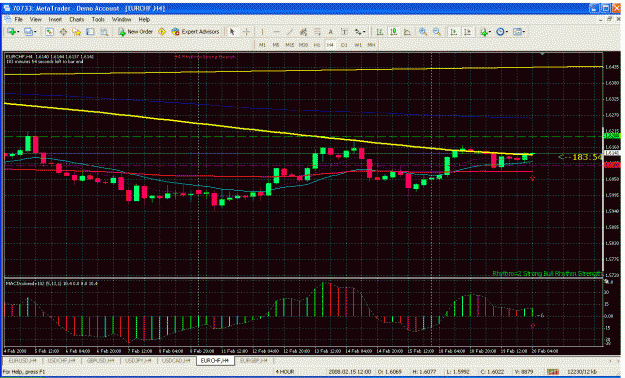Image resolution: width=625 pixels, height=378 pixels.
Task: Toggle Chart Shift
Action: click(468, 32)
